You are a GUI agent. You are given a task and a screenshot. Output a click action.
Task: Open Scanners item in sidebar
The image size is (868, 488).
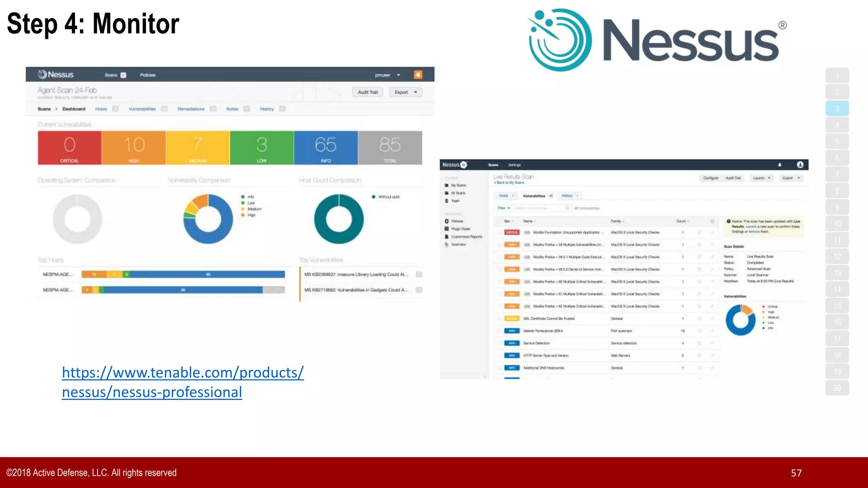458,244
